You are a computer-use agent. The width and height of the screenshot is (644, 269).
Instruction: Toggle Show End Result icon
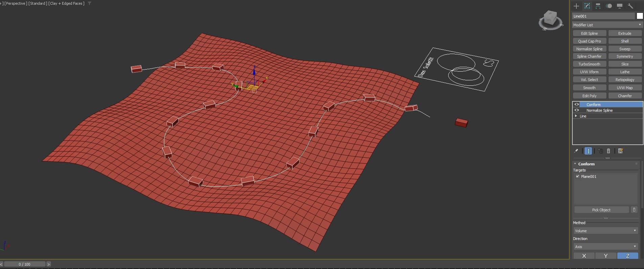588,151
